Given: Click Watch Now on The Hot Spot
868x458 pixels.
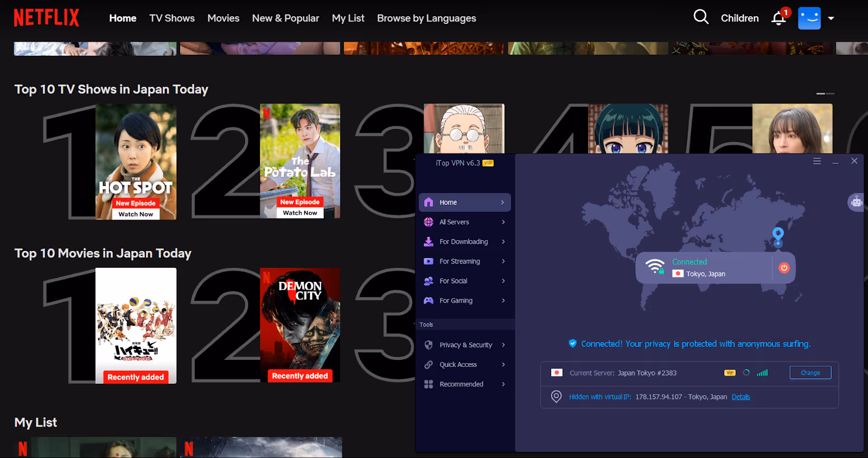Looking at the screenshot, I should (136, 214).
